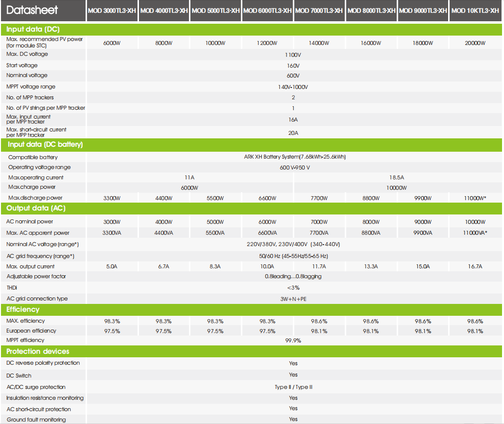Click the 11.7A max output current value
The width and height of the screenshot is (504, 424).
point(319,267)
